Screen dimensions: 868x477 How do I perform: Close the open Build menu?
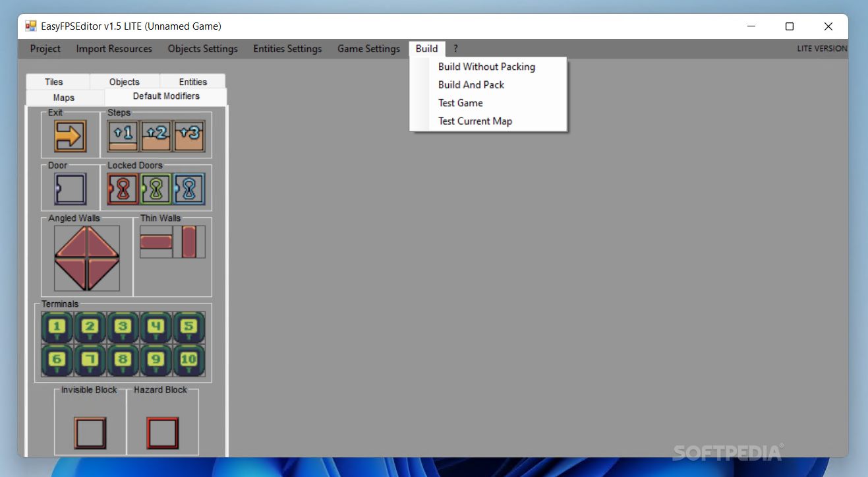(x=427, y=49)
